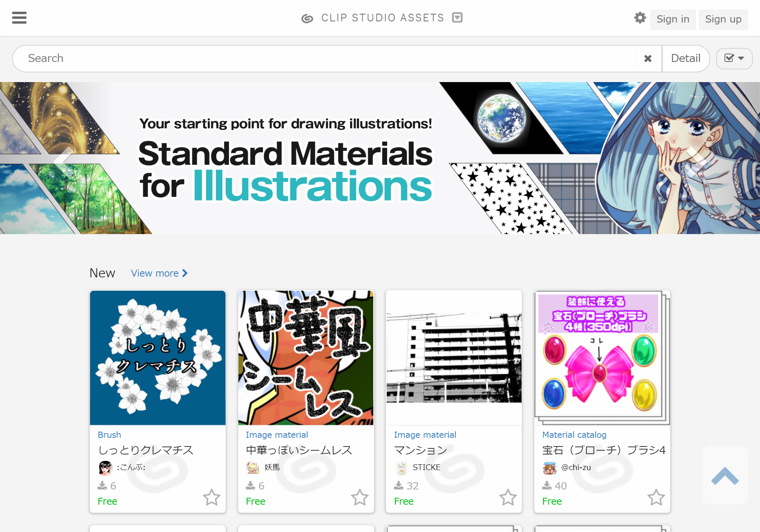Clear the search field with X icon
This screenshot has width=760, height=532.
[x=648, y=59]
